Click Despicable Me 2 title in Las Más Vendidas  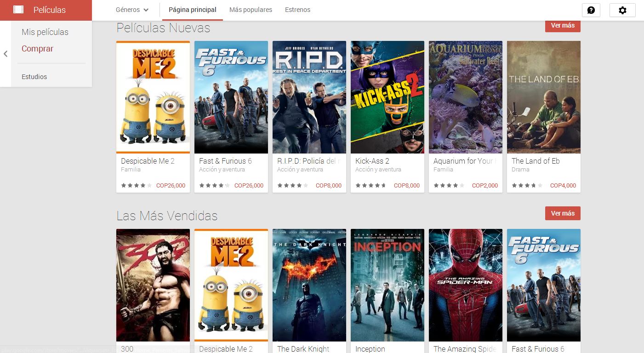(226, 349)
